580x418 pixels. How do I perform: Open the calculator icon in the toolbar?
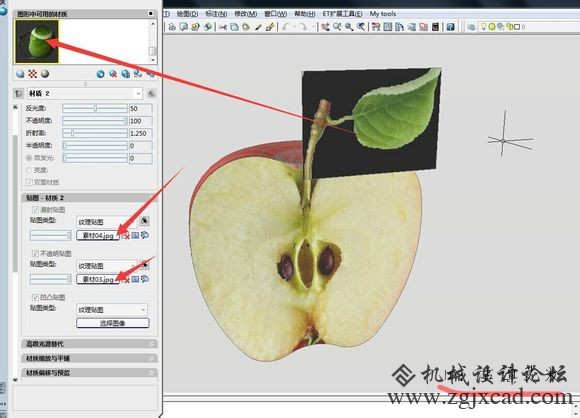[435, 27]
